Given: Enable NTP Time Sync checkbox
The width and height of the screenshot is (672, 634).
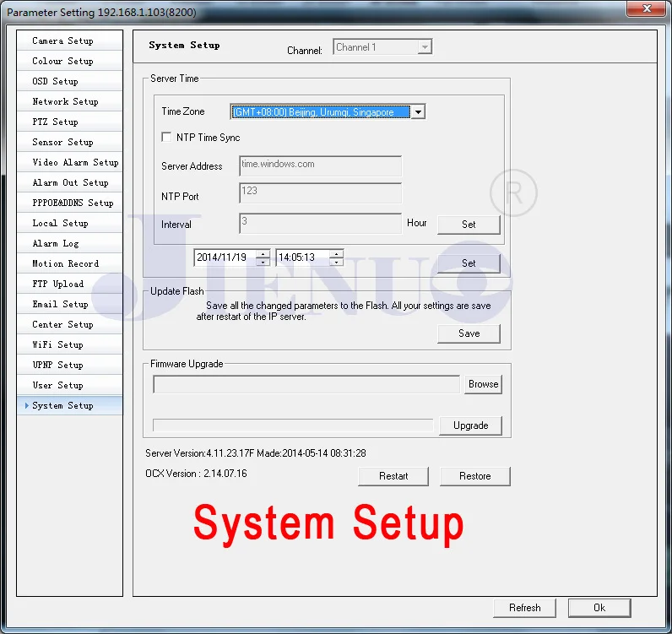Looking at the screenshot, I should click(x=166, y=137).
